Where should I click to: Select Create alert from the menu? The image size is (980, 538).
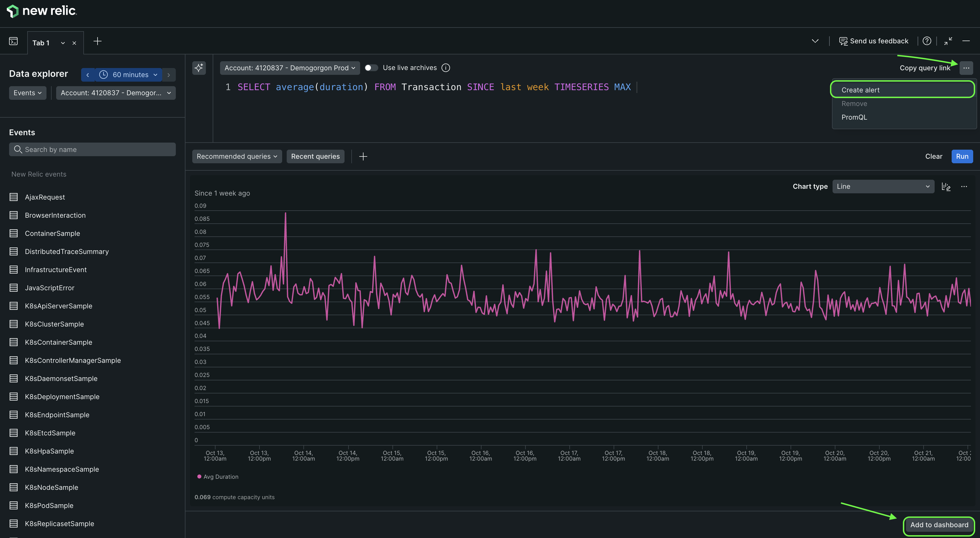pos(861,90)
